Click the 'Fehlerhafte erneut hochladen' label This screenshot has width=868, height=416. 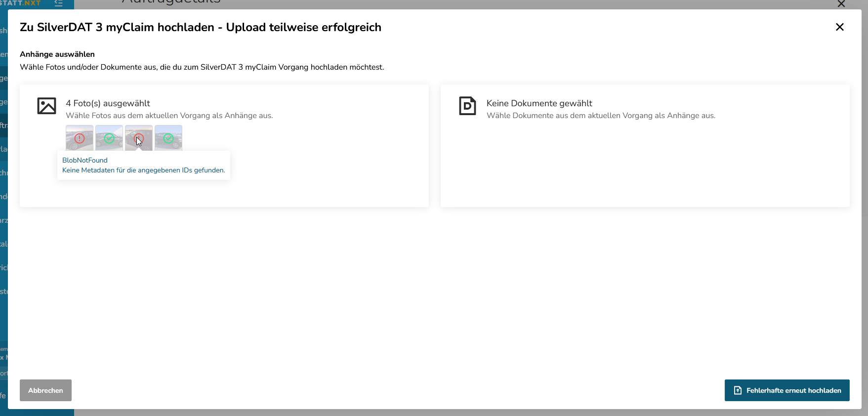[x=793, y=390]
